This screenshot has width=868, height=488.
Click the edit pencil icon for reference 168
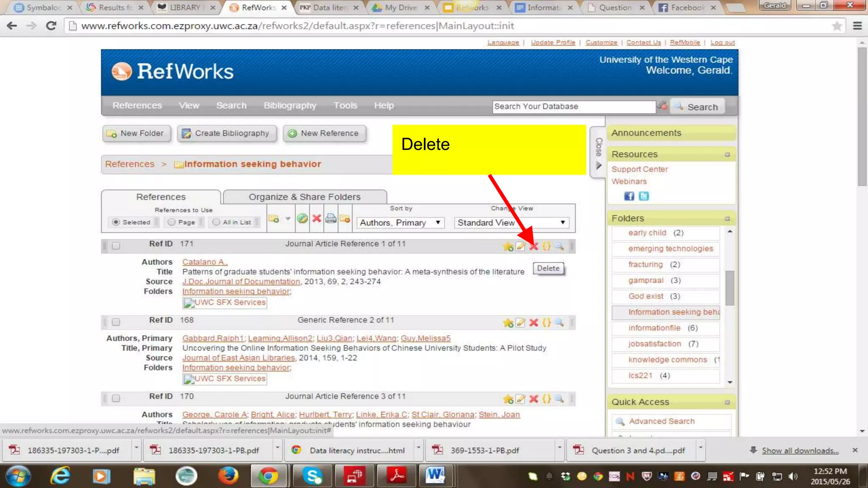point(521,323)
